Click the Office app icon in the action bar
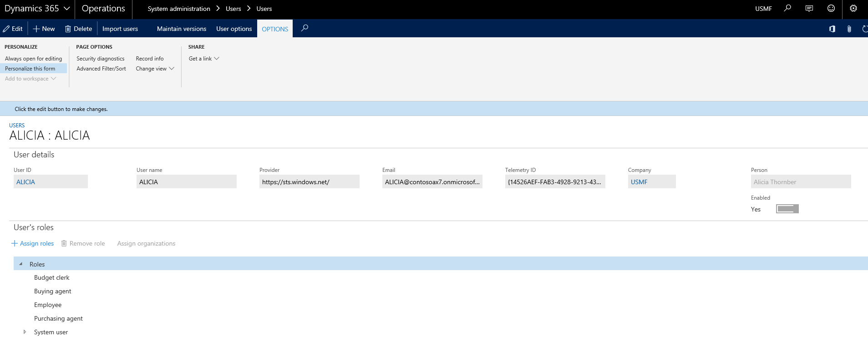This screenshot has height=337, width=868. click(x=832, y=29)
